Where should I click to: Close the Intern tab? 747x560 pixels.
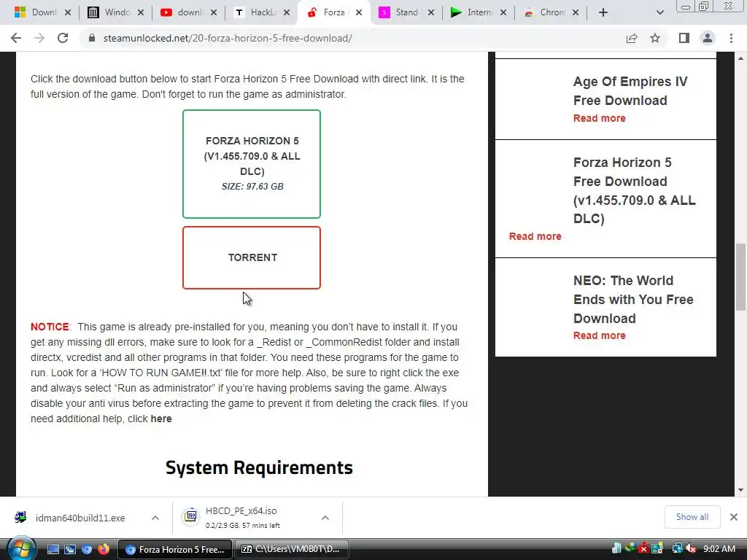[503, 13]
